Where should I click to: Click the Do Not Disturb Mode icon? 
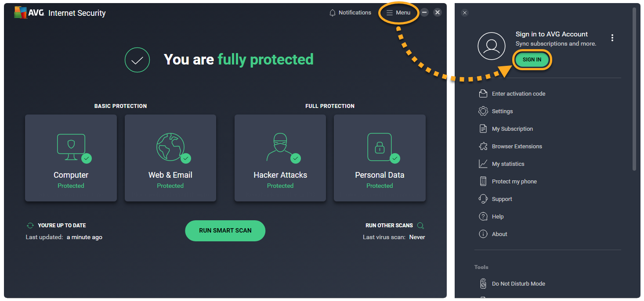[x=483, y=283]
